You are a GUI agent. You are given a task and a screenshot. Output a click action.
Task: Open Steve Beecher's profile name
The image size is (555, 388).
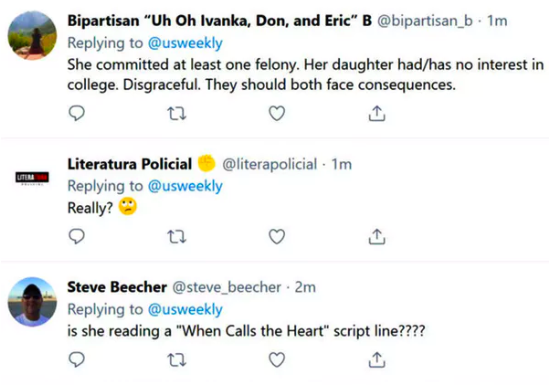tap(117, 287)
